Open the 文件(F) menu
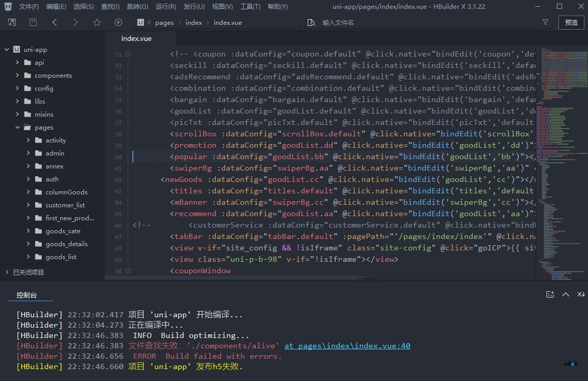588x381 pixels. 29,6
